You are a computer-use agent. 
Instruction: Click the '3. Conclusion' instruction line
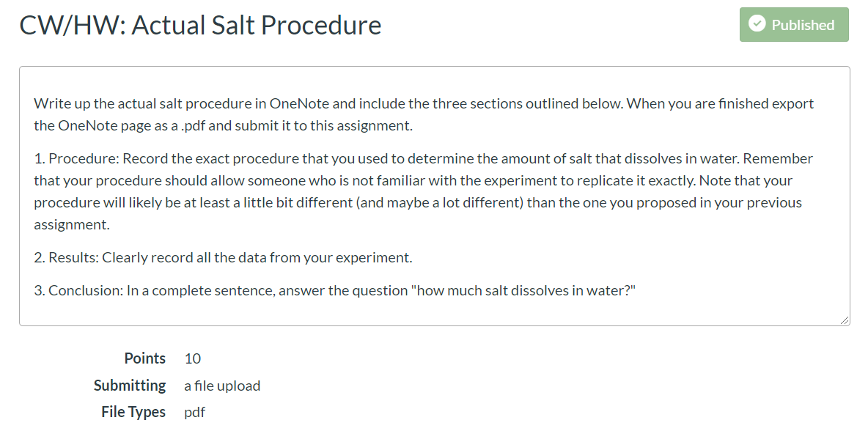pos(335,290)
